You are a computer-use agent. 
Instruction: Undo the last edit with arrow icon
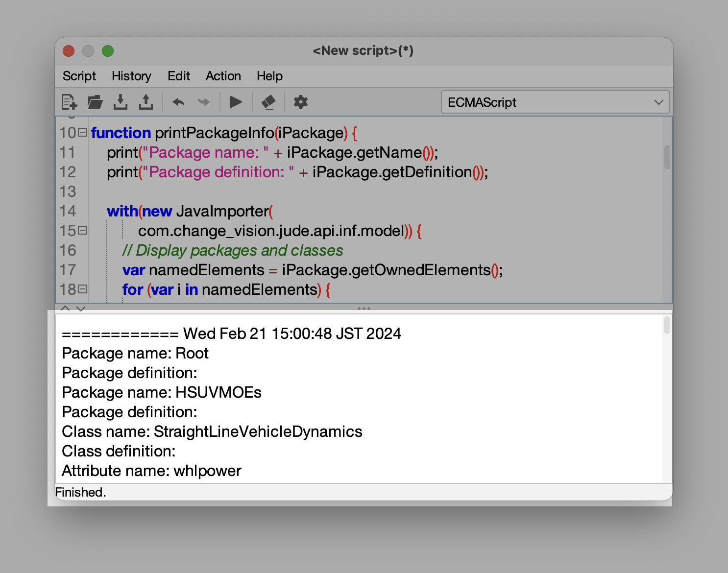coord(178,102)
